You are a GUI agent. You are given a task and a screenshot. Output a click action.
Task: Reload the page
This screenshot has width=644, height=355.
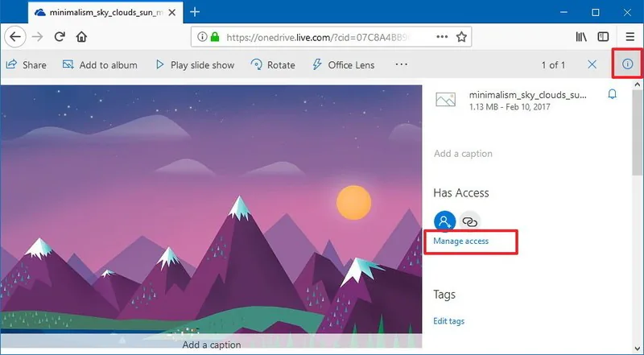[60, 37]
